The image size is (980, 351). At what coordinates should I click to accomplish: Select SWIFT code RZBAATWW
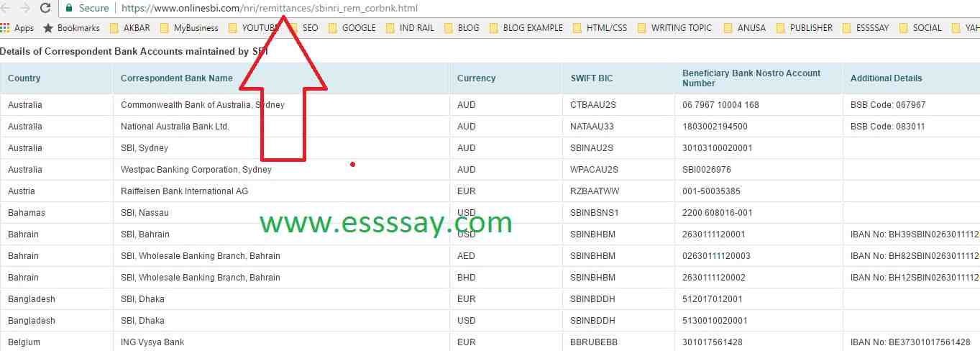595,191
